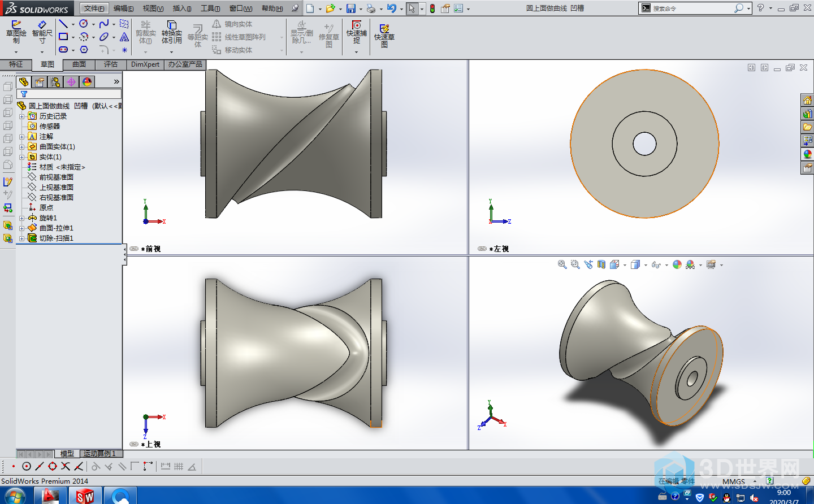Screen dimensions: 814x504
Task: Click the Zoom to Fit icon
Action: click(562, 264)
